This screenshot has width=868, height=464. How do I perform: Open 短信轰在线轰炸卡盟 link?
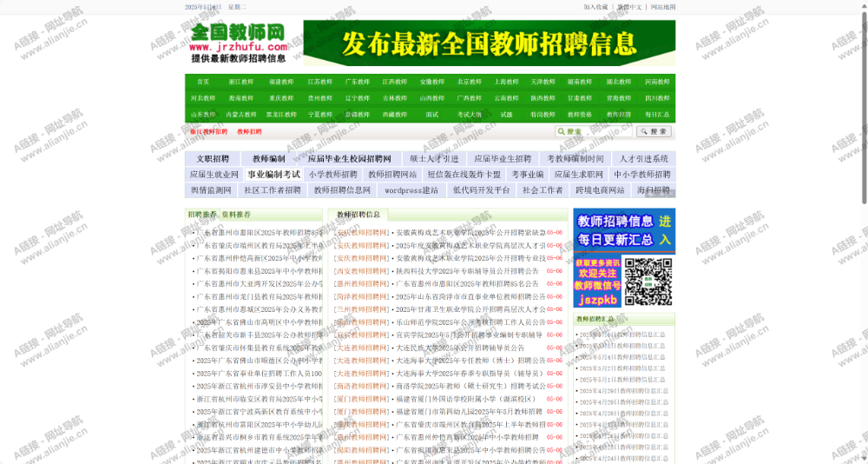(464, 175)
